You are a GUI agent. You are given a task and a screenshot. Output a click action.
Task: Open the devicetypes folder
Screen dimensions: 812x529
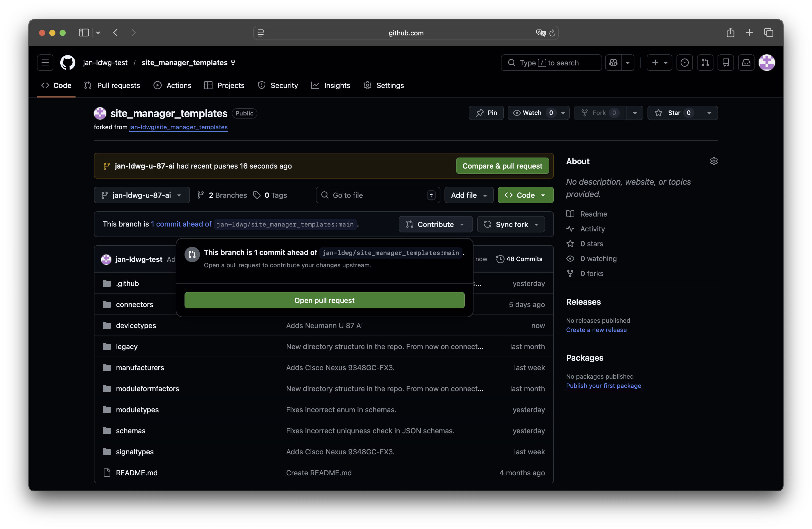click(136, 325)
